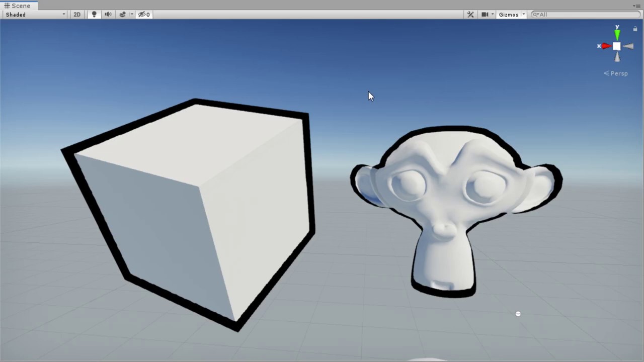
Task: Toggle the Gizmos button
Action: click(508, 15)
